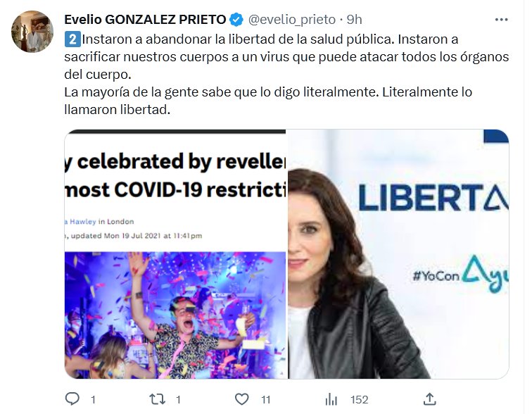The width and height of the screenshot is (532, 414).
Task: Click the display name Evelio GONZALEZ PRIETO
Action: click(x=145, y=20)
